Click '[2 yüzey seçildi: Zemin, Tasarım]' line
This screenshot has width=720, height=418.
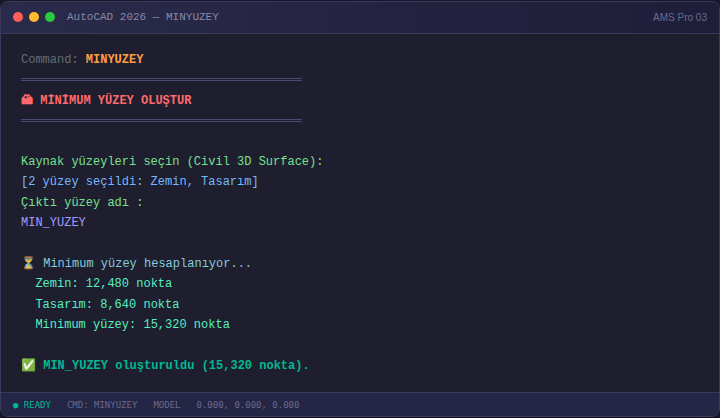coord(140,181)
